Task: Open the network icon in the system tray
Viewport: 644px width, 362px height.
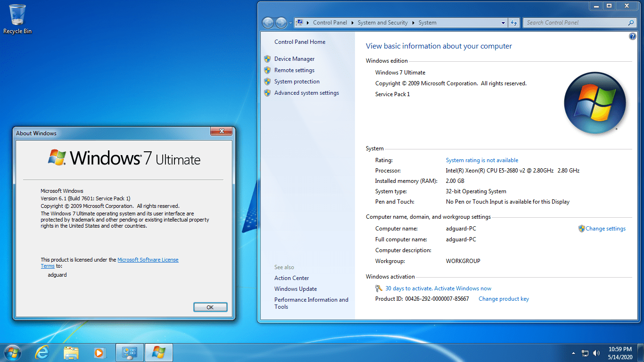Action: (x=585, y=353)
